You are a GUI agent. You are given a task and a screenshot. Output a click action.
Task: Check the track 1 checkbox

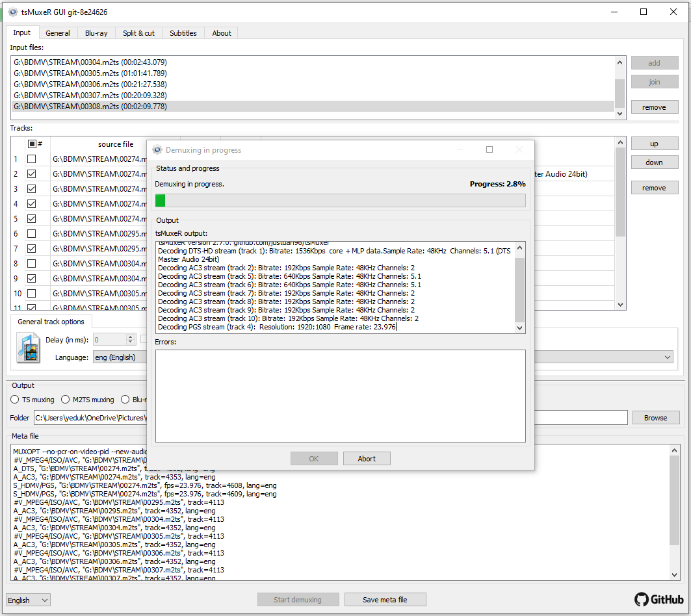tap(32, 159)
